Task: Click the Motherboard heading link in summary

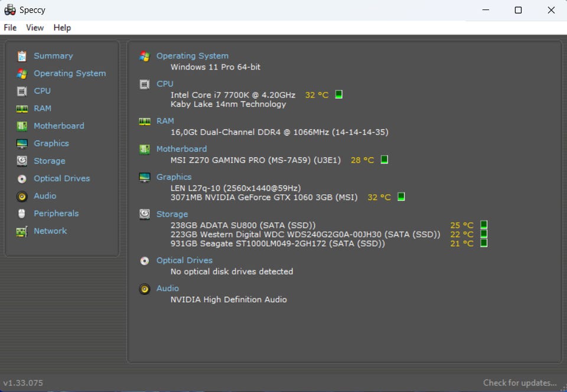Action: [x=181, y=149]
